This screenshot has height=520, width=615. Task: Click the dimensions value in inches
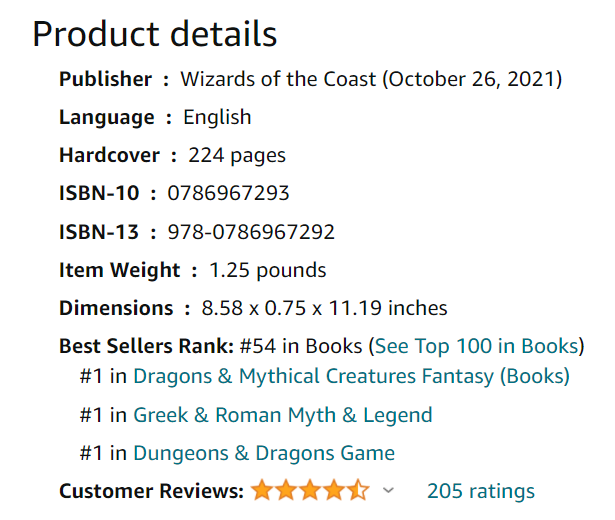coord(324,308)
